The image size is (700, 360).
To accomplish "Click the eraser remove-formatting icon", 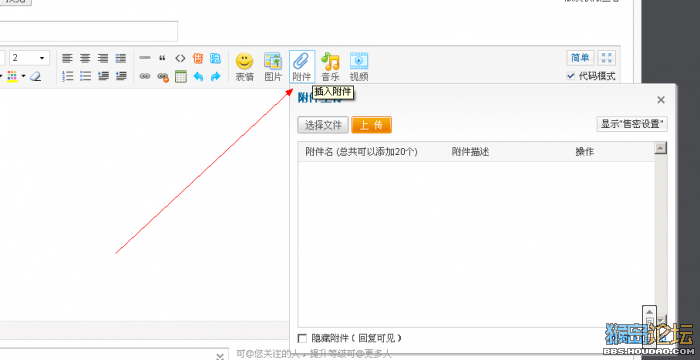I will click(x=36, y=76).
